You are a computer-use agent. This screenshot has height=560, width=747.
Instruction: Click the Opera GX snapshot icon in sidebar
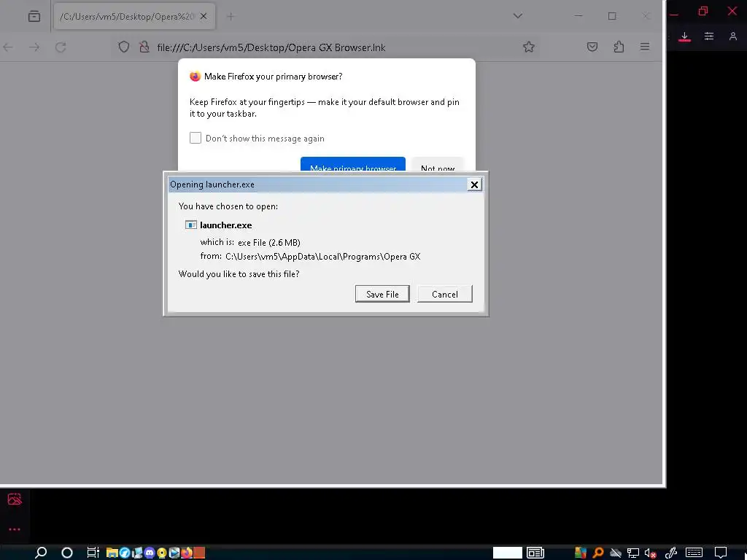(15, 499)
